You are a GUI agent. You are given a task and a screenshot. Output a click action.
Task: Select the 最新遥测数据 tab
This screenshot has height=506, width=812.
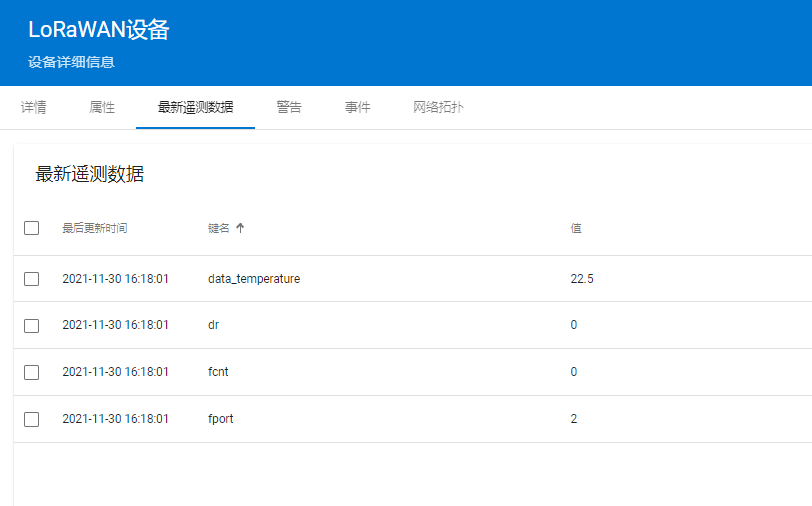195,107
